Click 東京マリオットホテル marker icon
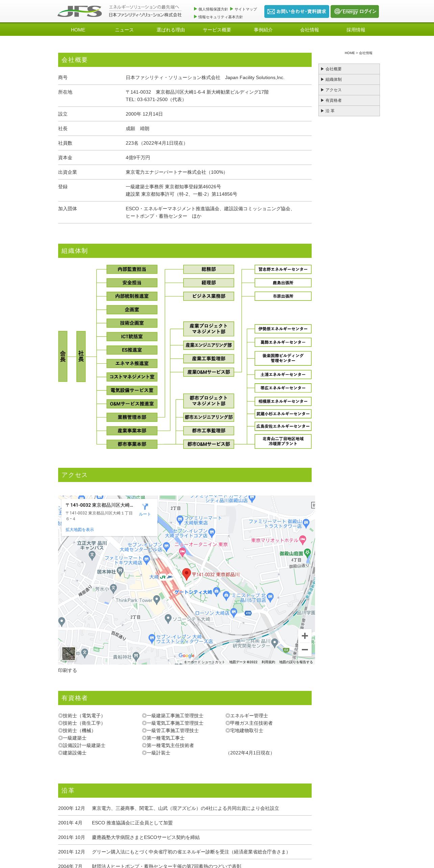The width and height of the screenshot is (434, 868). tap(303, 540)
